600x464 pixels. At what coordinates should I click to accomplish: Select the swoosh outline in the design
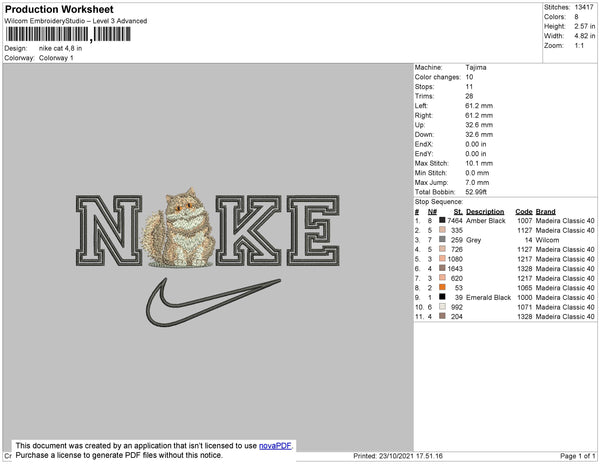(213, 302)
